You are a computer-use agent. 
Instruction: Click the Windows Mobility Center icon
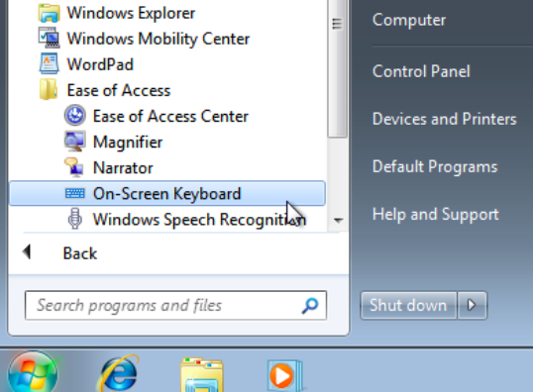point(50,38)
